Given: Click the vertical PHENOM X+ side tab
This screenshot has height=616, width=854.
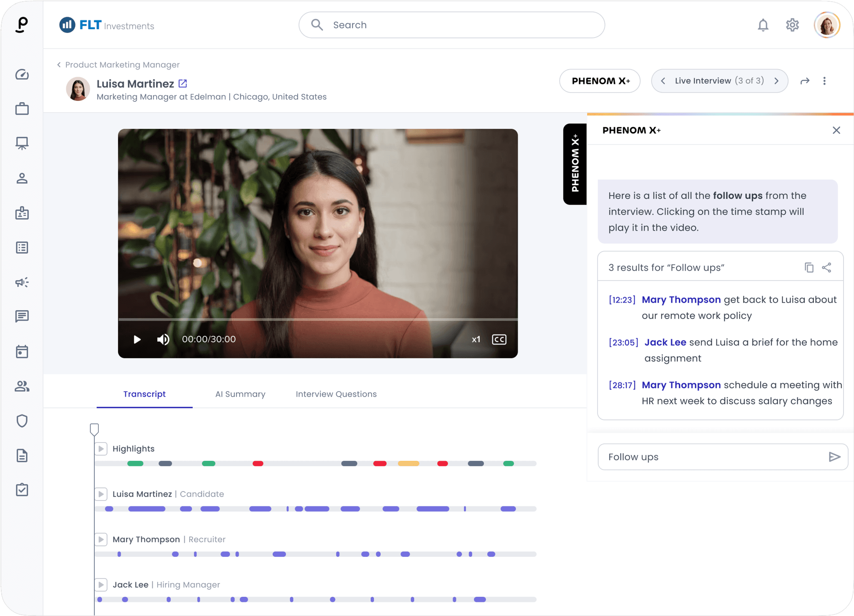Looking at the screenshot, I should pos(575,164).
